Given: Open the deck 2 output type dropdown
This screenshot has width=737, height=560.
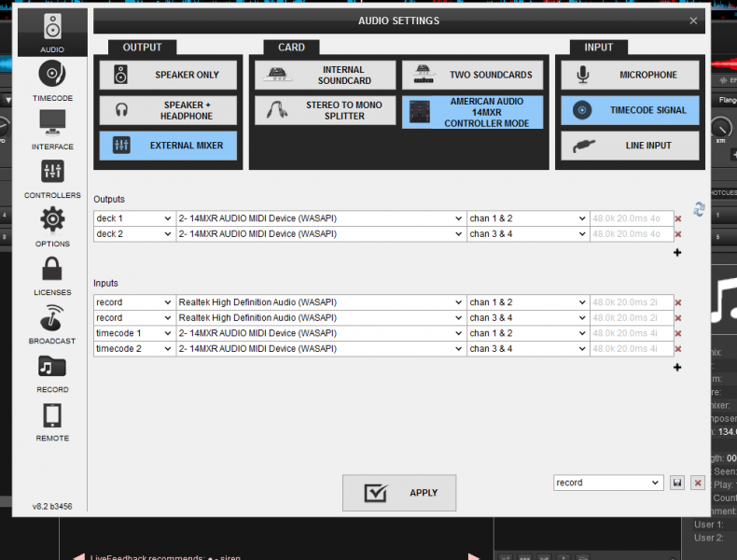Looking at the screenshot, I should click(x=134, y=233).
